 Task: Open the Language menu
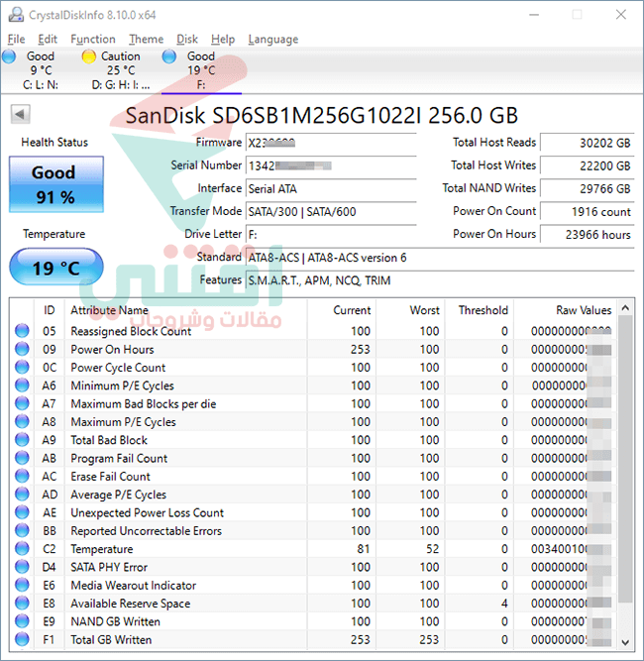[x=273, y=40]
